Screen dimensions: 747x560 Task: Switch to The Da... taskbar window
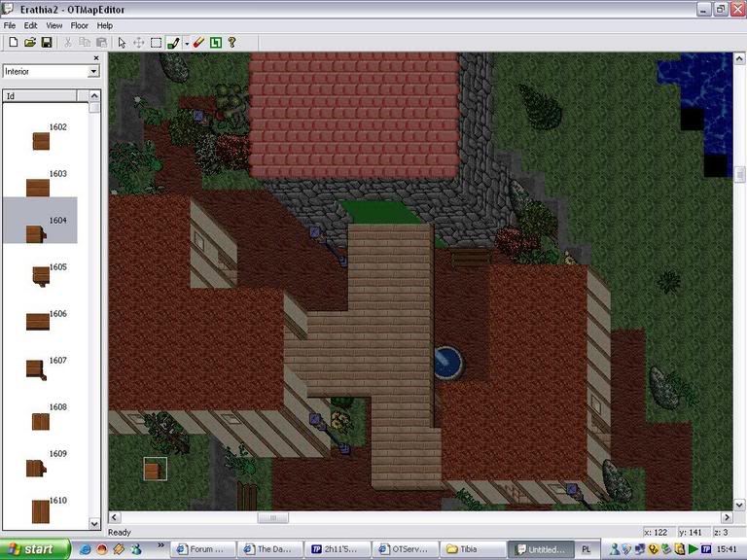coord(270,549)
